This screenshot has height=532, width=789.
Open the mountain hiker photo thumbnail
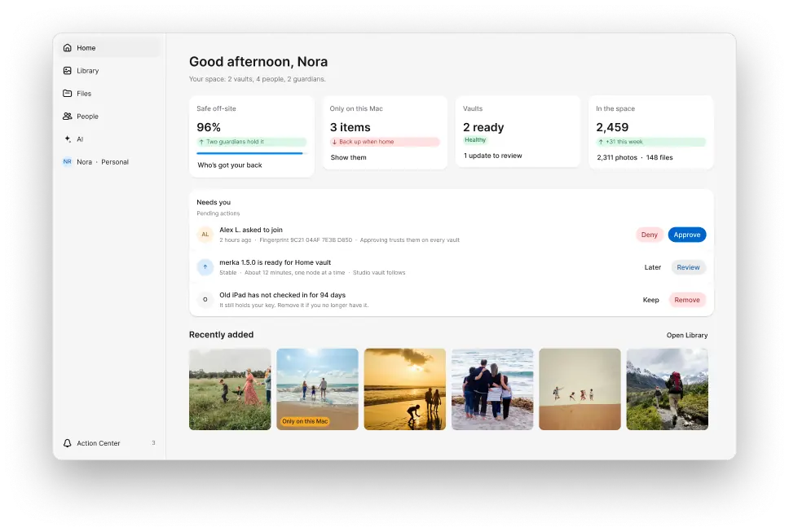click(668, 389)
